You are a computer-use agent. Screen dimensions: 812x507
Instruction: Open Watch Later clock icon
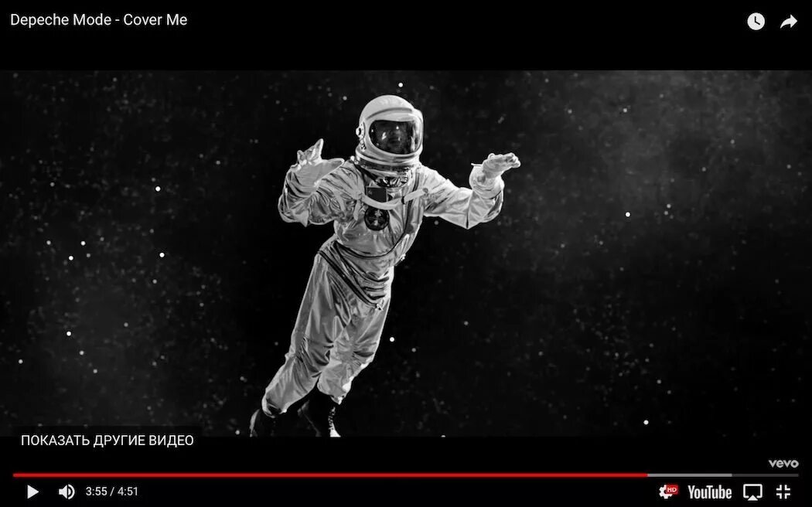(756, 21)
